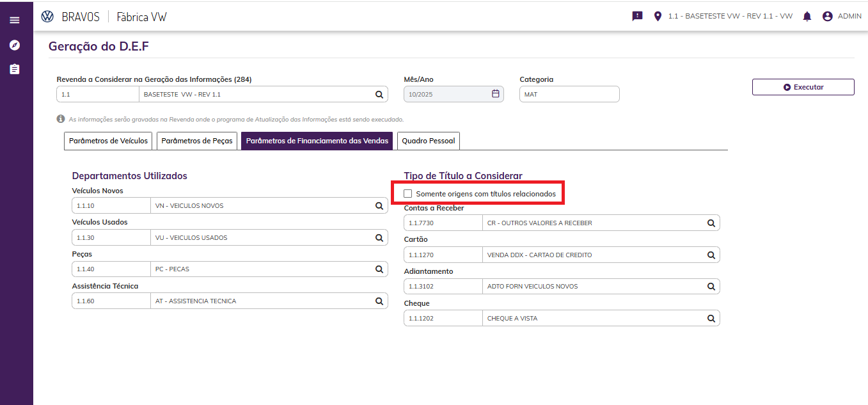Click AT - ASSISTENCIA TECNICA description
Image resolution: width=868 pixels, height=405 pixels.
196,301
